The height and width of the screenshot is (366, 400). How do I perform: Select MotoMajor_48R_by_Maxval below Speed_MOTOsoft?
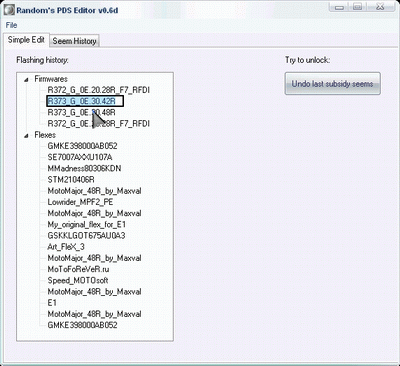point(94,292)
